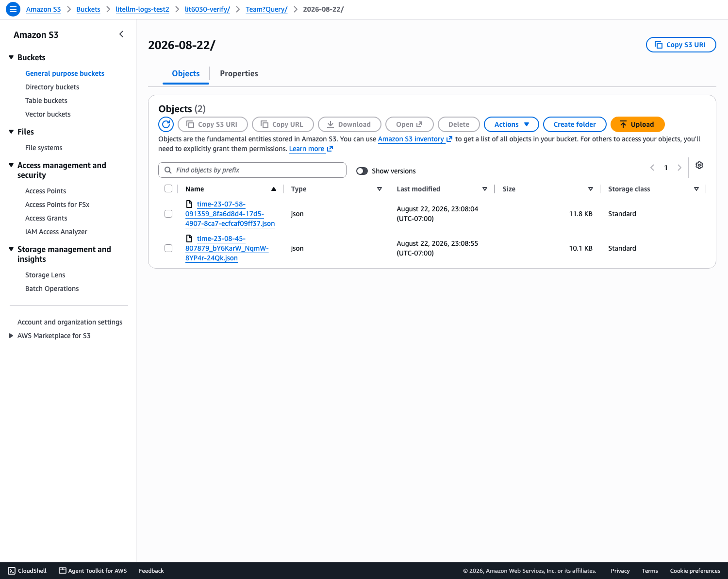This screenshot has height=579, width=728.
Task: Copy S3 URI from page header
Action: click(x=681, y=45)
